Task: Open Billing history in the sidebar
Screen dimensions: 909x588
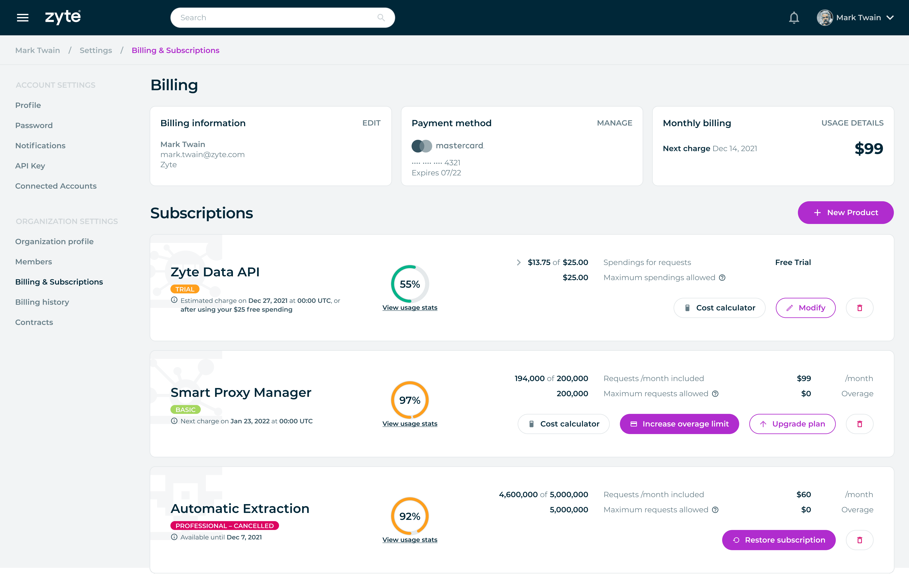Action: [42, 302]
